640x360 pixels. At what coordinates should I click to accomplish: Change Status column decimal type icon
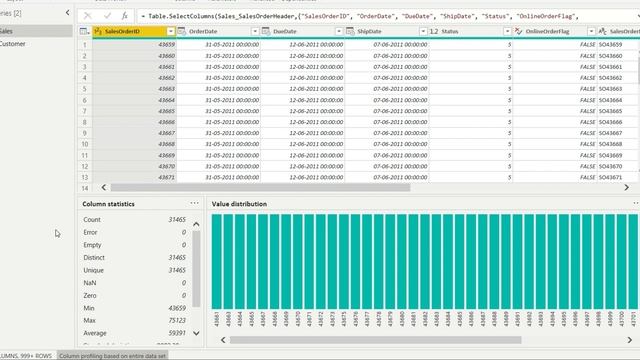coord(434,31)
